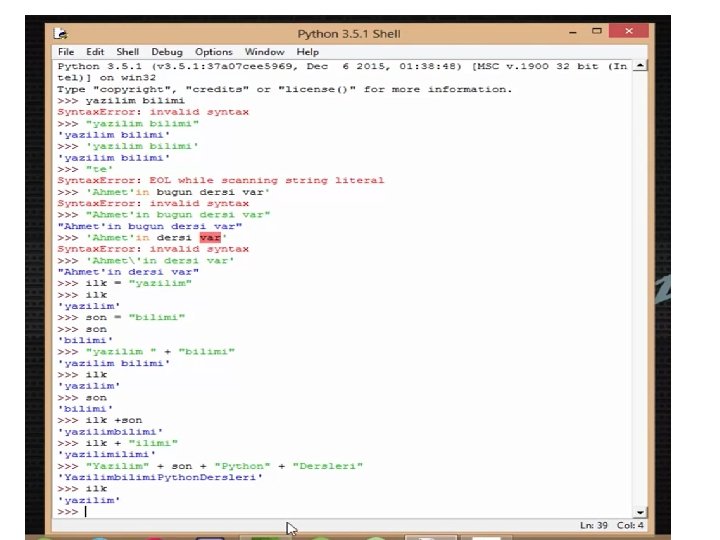This screenshot has width=720, height=540.
Task: Open the Shell menu
Action: pos(127,52)
